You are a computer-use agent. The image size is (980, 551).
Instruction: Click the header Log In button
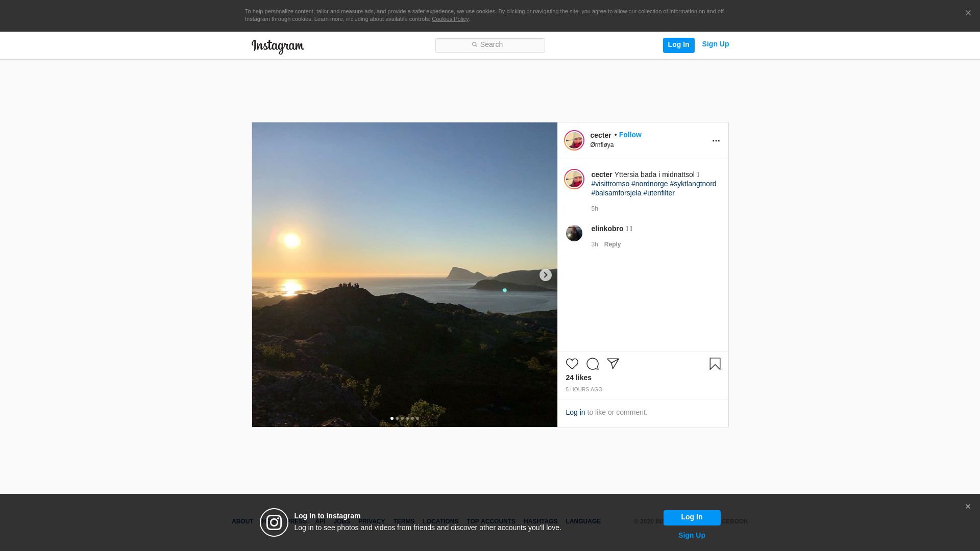(678, 45)
